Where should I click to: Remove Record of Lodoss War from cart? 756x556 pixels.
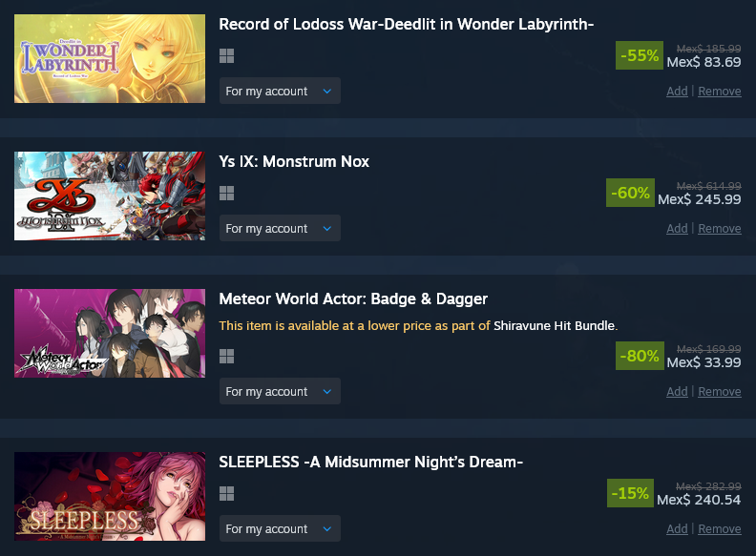720,91
